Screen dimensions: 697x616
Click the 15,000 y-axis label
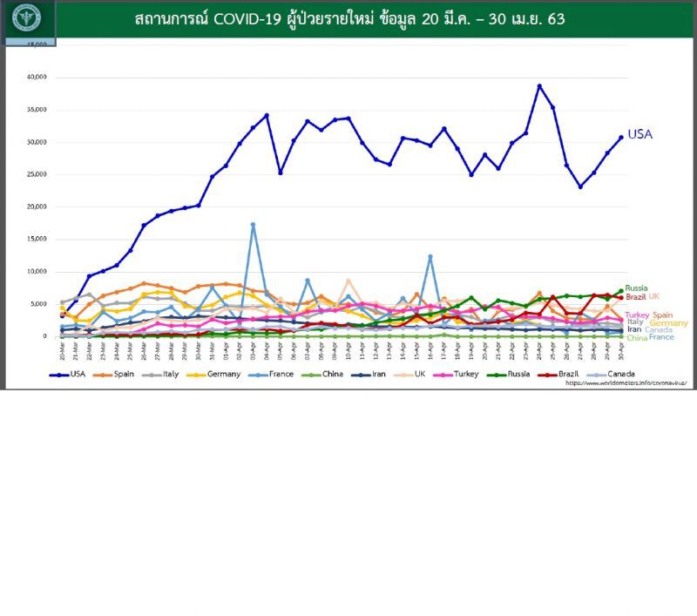pyautogui.click(x=37, y=239)
